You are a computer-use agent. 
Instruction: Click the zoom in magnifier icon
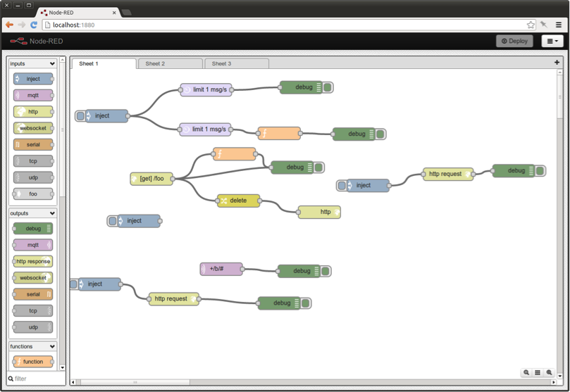(x=550, y=372)
